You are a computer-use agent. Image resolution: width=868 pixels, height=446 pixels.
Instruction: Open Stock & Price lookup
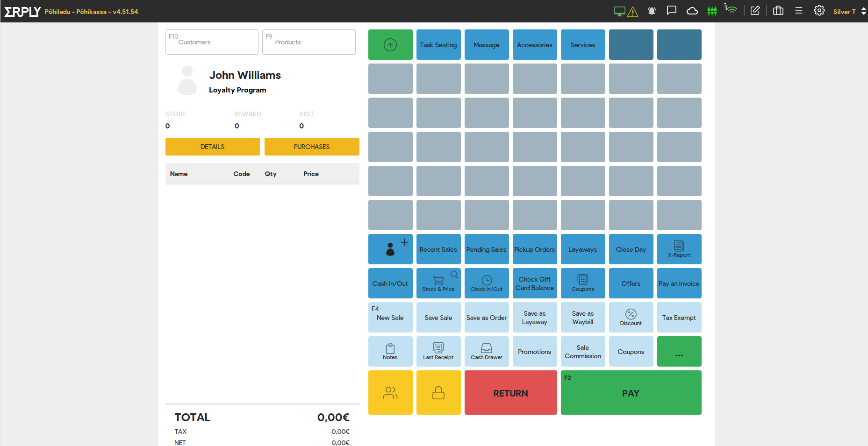[438, 283]
